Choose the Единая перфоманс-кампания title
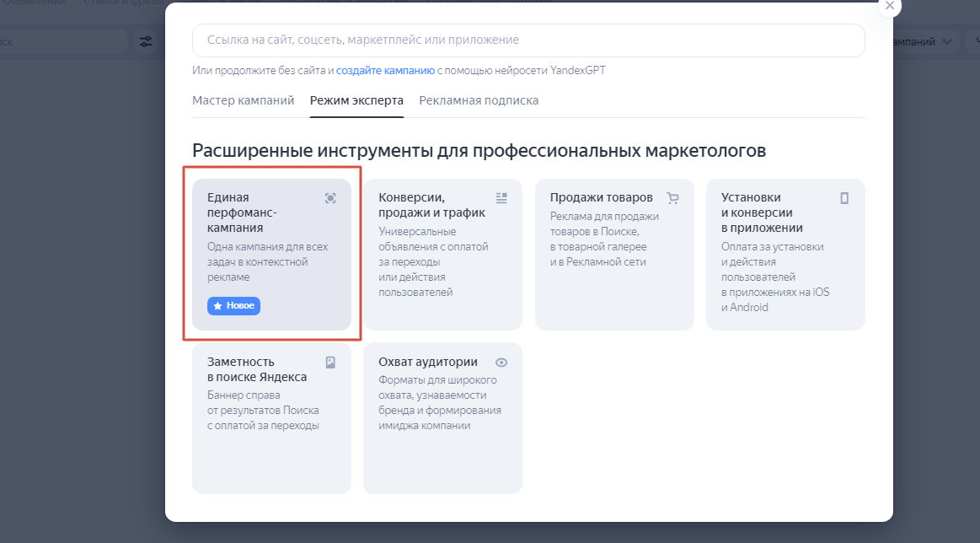980x543 pixels. click(242, 212)
